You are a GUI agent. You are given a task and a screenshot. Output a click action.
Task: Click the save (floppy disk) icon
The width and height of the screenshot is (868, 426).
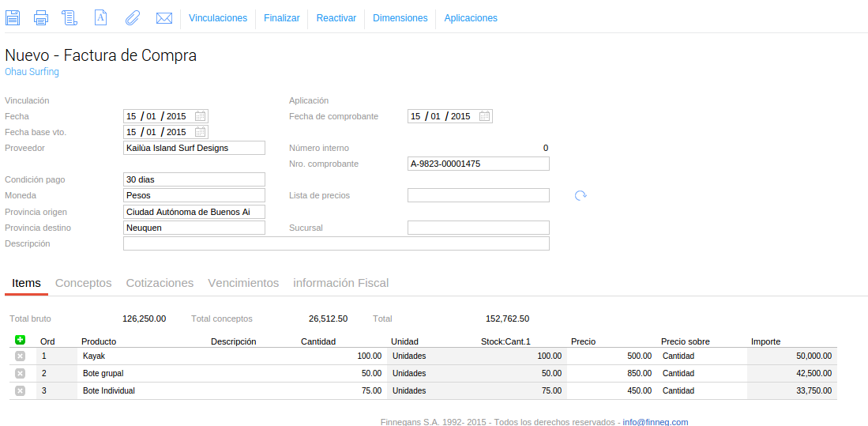13,17
